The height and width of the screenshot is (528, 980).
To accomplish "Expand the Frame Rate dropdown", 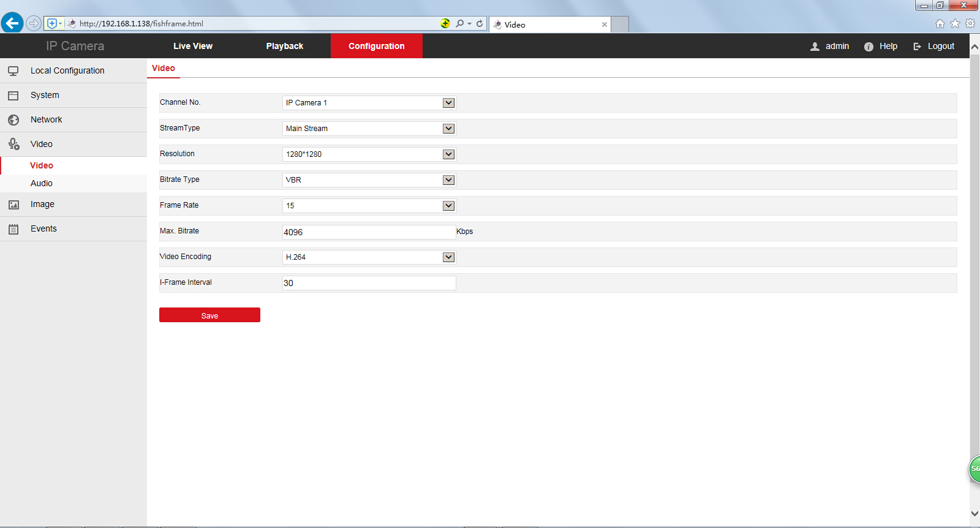I will [448, 206].
